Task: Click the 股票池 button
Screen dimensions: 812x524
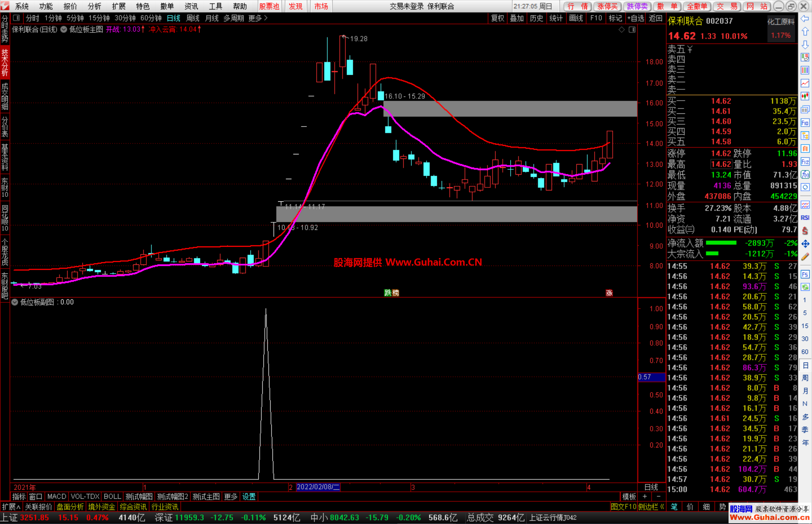Action: pos(270,6)
